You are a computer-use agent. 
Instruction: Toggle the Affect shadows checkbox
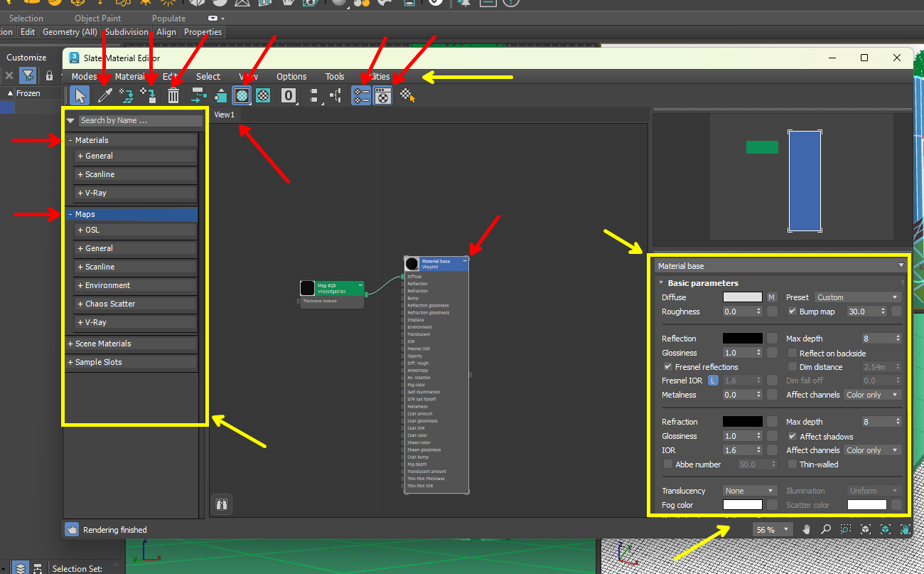793,437
